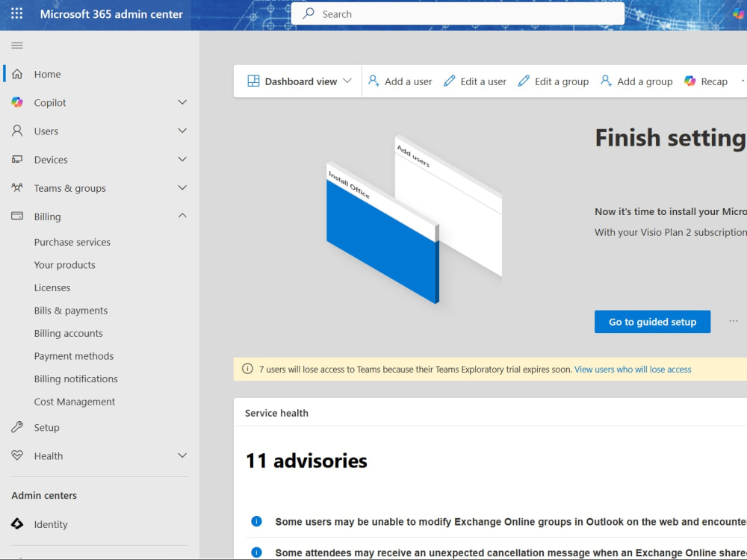Viewport: 747px width, 560px height.
Task: Open View users who will lose access link
Action: click(633, 369)
